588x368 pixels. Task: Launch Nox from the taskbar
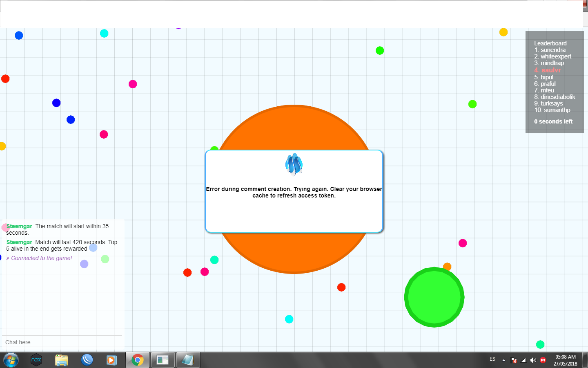(x=36, y=360)
